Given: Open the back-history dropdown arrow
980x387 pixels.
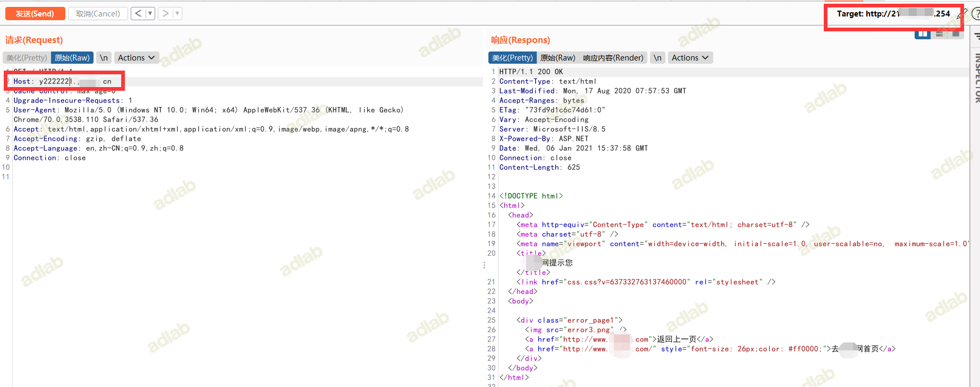Looking at the screenshot, I should [150, 14].
